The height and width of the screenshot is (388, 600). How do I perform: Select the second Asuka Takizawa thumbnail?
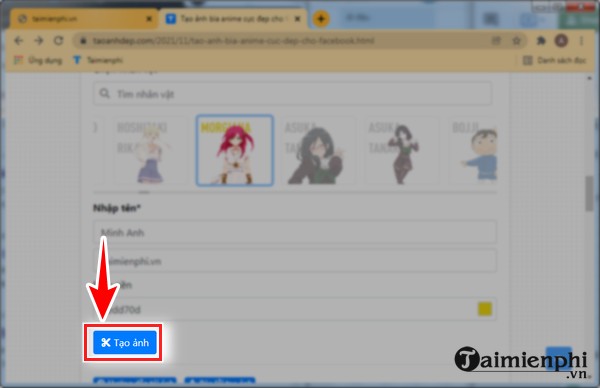pos(401,151)
